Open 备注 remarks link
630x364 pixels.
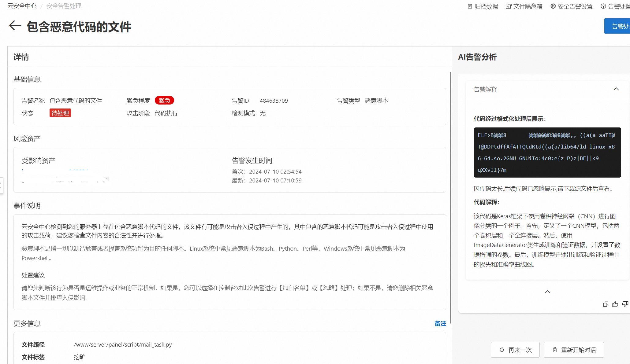(x=440, y=323)
